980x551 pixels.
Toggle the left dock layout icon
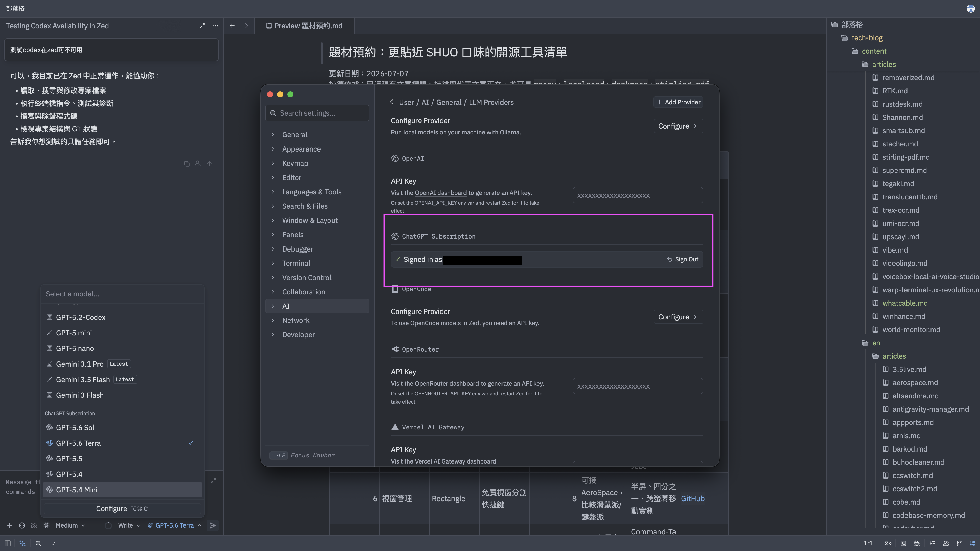(8, 543)
